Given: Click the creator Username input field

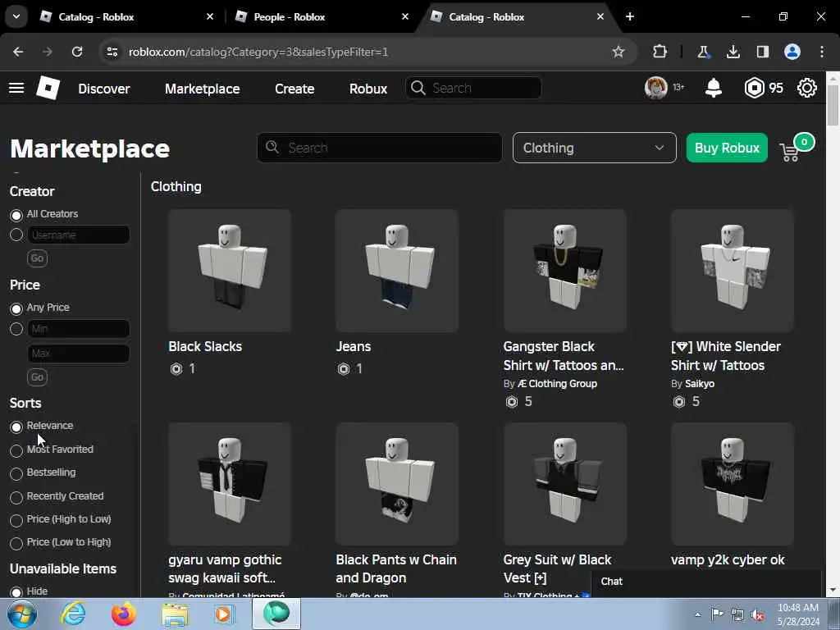Looking at the screenshot, I should [x=78, y=235].
